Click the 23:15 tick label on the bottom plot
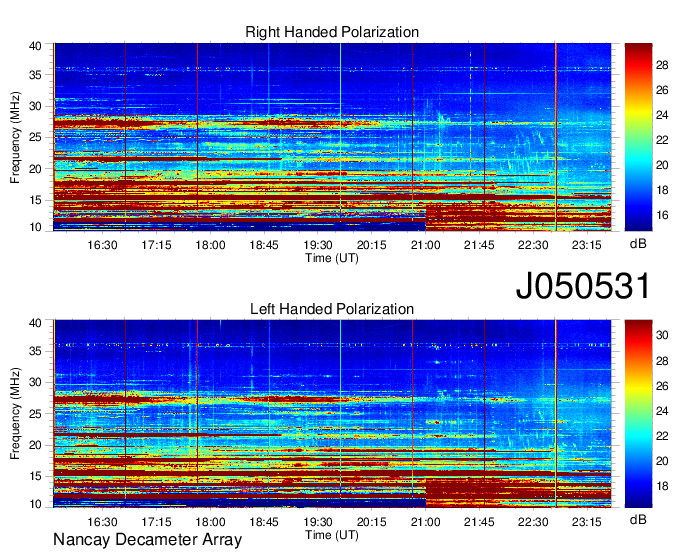The image size is (680, 552). pos(587,522)
